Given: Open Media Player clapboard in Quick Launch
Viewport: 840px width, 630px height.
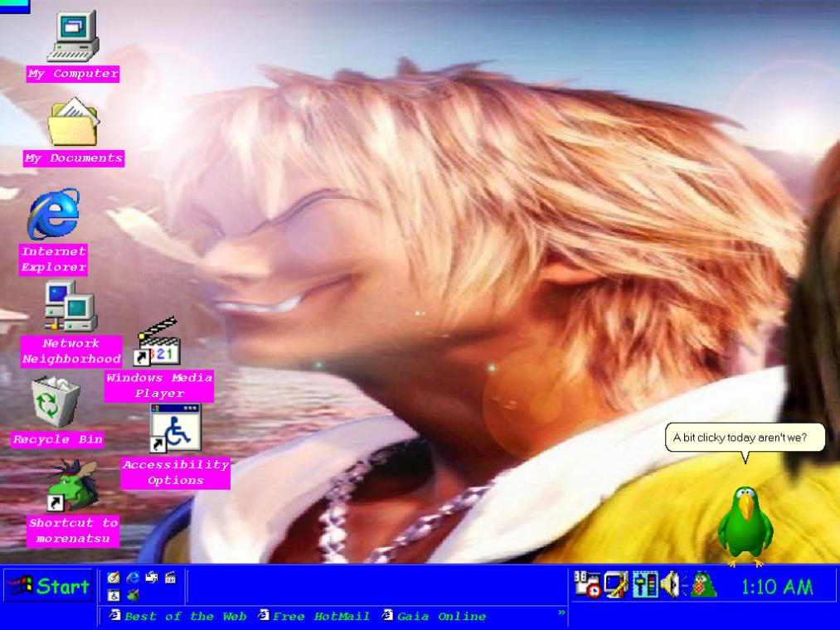Looking at the screenshot, I should tap(170, 578).
